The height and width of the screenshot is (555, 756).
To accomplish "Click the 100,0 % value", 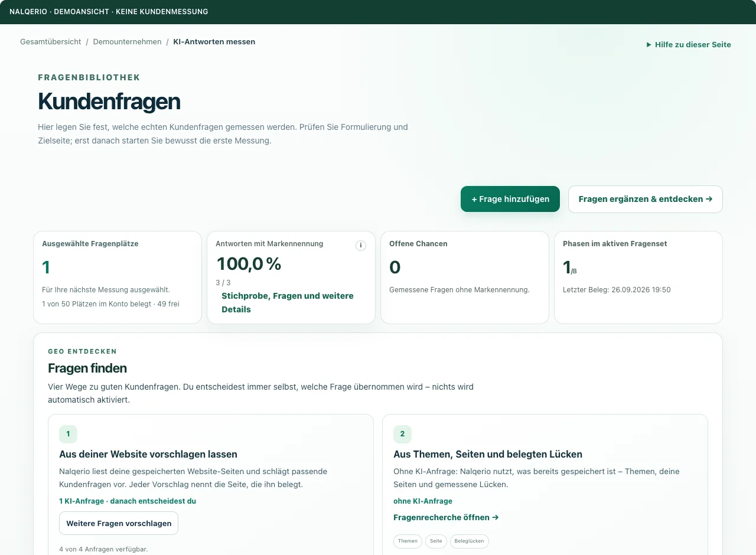I will coord(249,264).
